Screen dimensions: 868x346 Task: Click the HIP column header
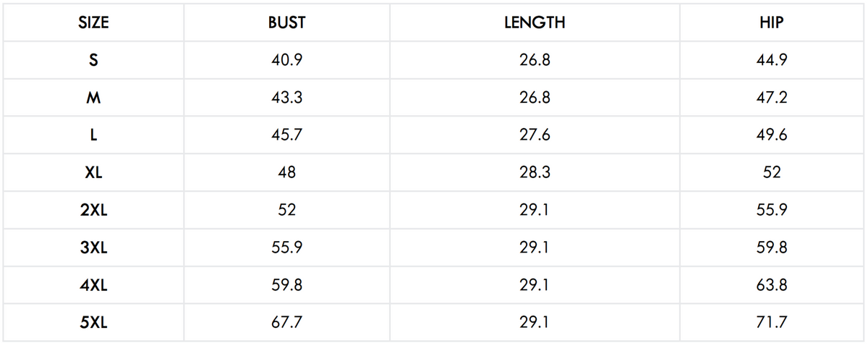(x=772, y=23)
